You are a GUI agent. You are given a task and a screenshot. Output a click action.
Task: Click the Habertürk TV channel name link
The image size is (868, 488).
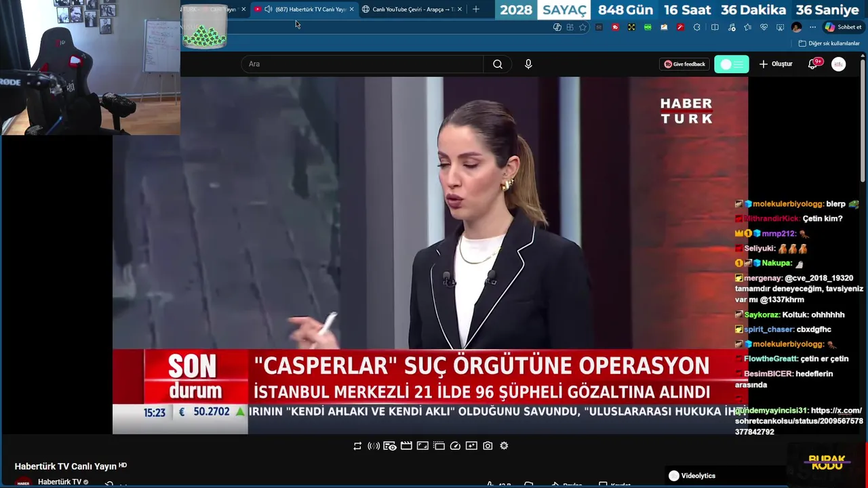[x=59, y=482]
